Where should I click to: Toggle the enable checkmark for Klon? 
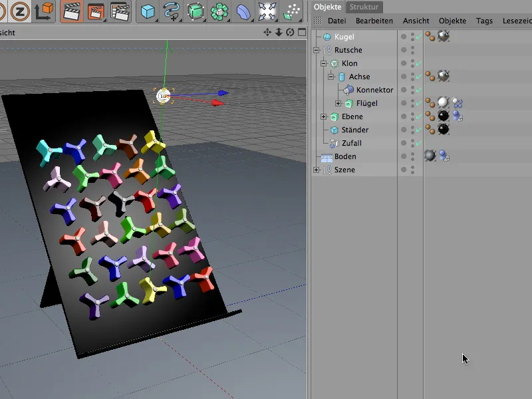tap(418, 63)
